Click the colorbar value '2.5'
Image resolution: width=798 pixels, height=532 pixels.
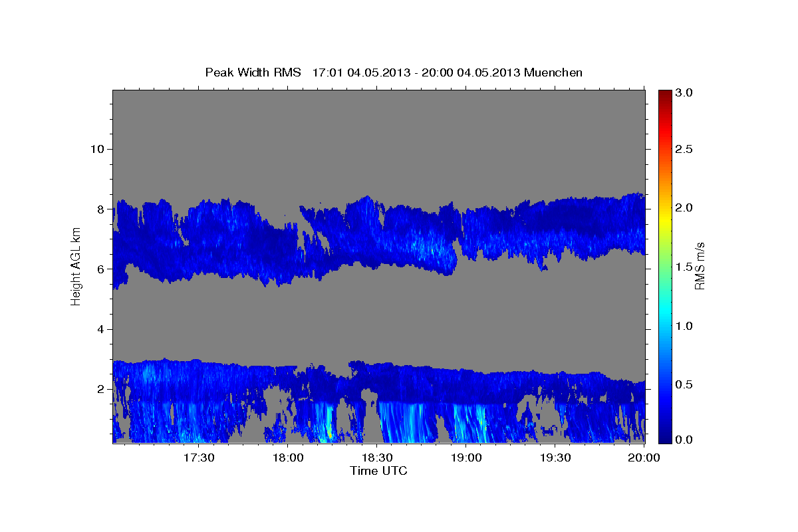684,149
